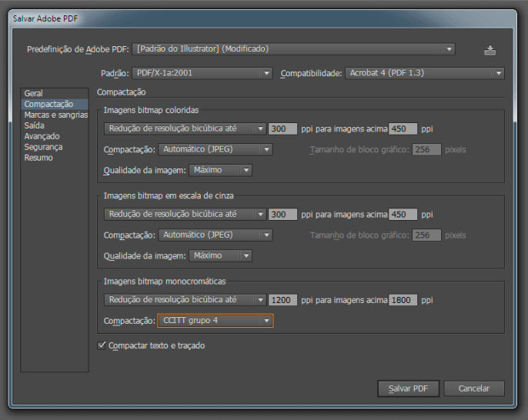This screenshot has height=420, width=528.
Task: Open Qualidade da imagem dropdown for color images
Action: click(x=220, y=170)
